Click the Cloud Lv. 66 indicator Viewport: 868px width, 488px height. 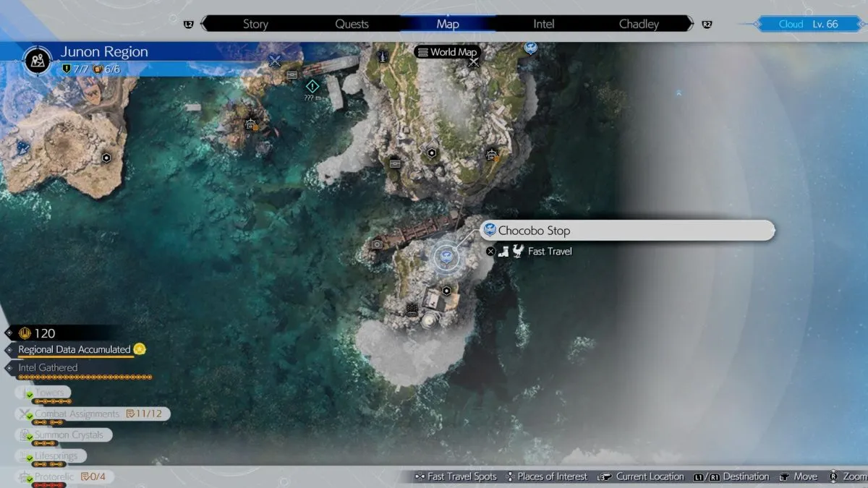[x=809, y=24]
